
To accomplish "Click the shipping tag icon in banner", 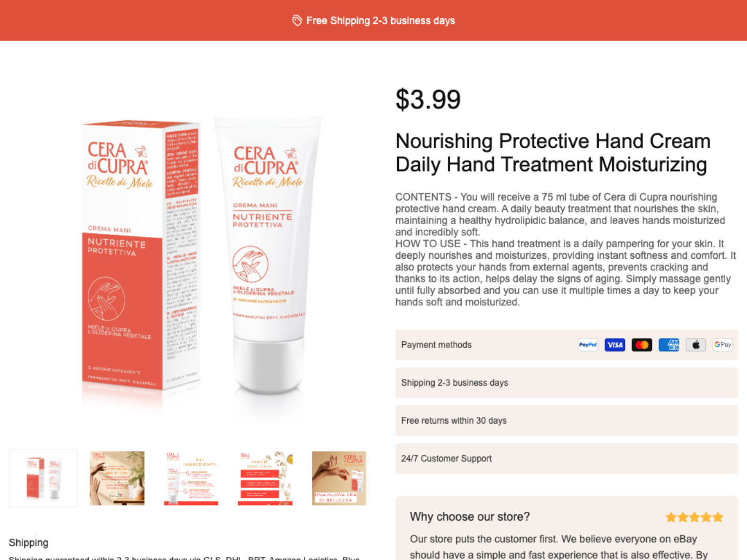I will point(297,21).
